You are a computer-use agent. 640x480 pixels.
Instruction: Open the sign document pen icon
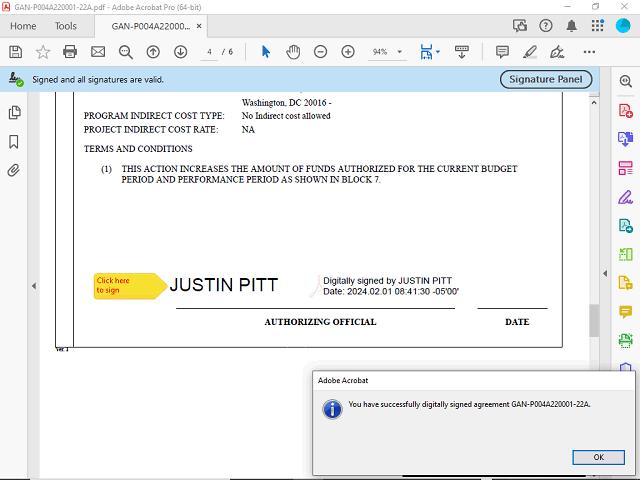(557, 52)
